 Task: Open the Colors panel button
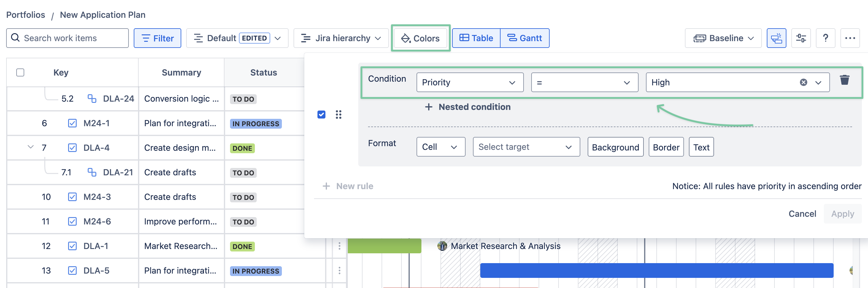tap(420, 38)
